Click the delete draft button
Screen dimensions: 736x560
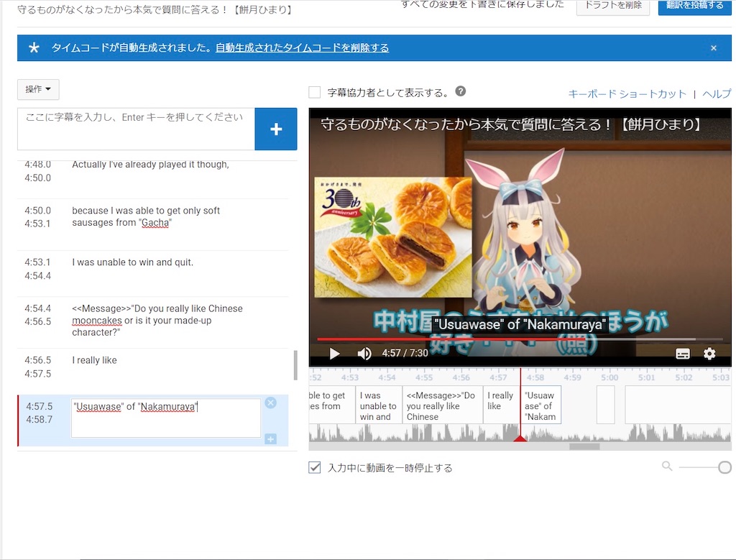[613, 6]
